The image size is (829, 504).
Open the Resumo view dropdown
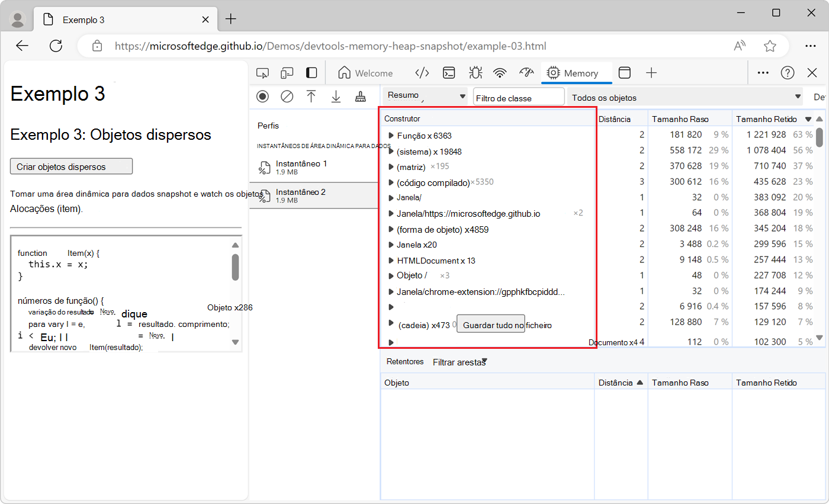click(x=425, y=97)
